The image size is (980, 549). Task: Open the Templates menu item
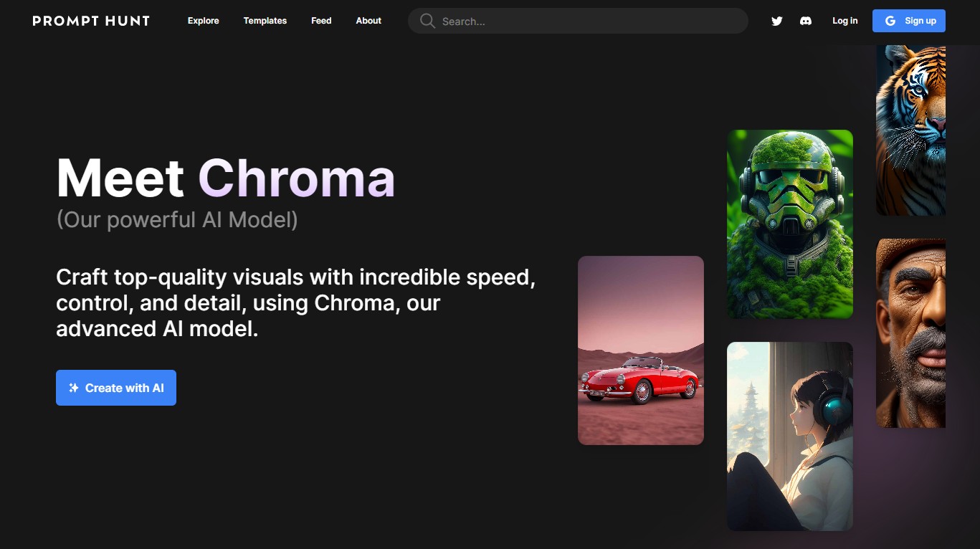pyautogui.click(x=265, y=21)
